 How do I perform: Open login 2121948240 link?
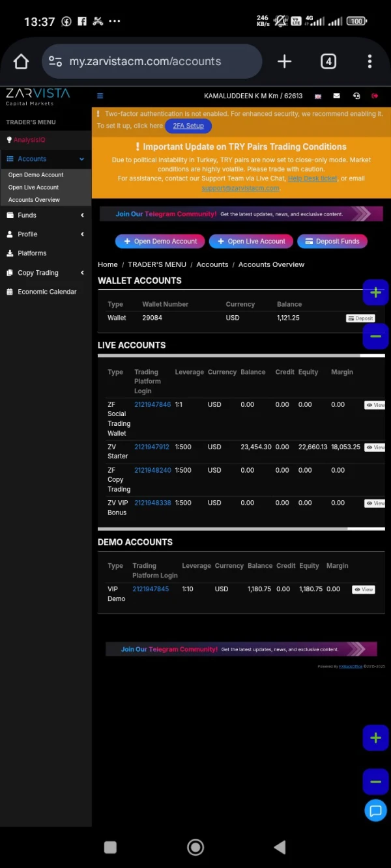[x=152, y=470]
